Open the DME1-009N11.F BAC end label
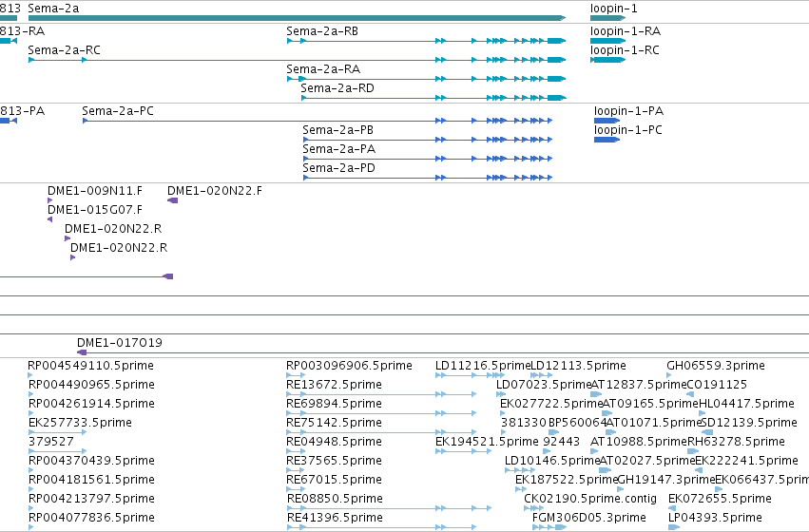 pos(95,191)
